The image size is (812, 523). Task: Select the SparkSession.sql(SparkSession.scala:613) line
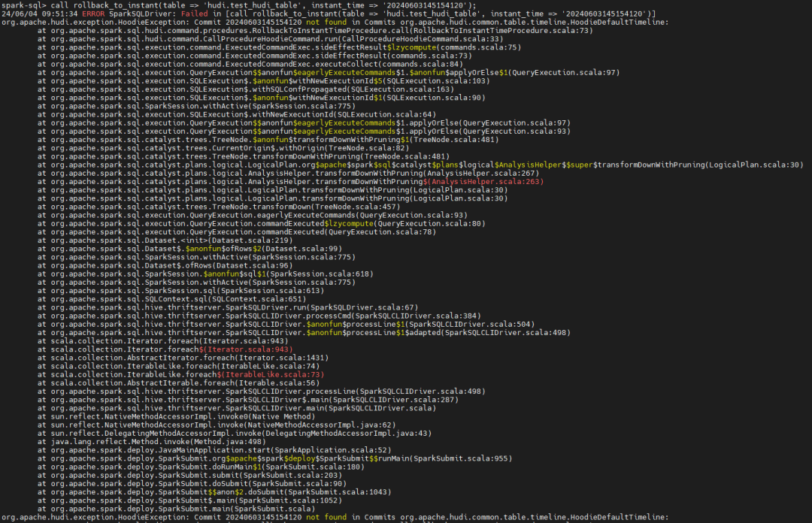coord(180,291)
